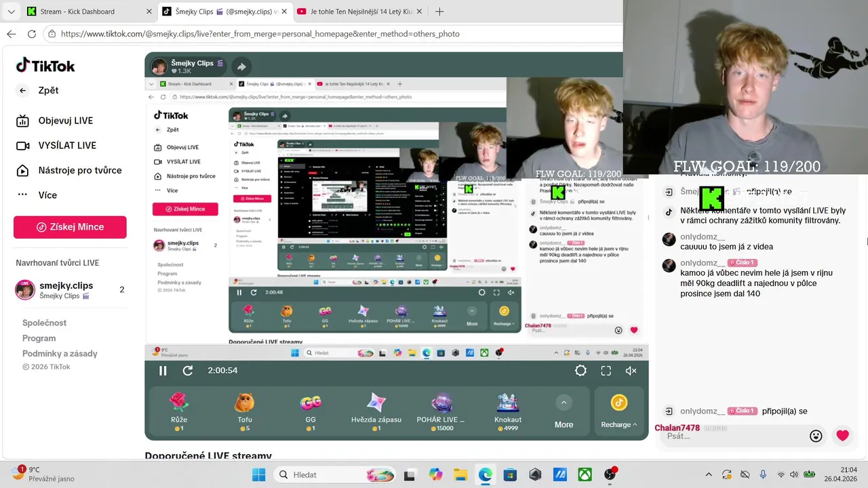868x488 pixels.
Task: Send a like with the heart icon
Action: [x=842, y=436]
